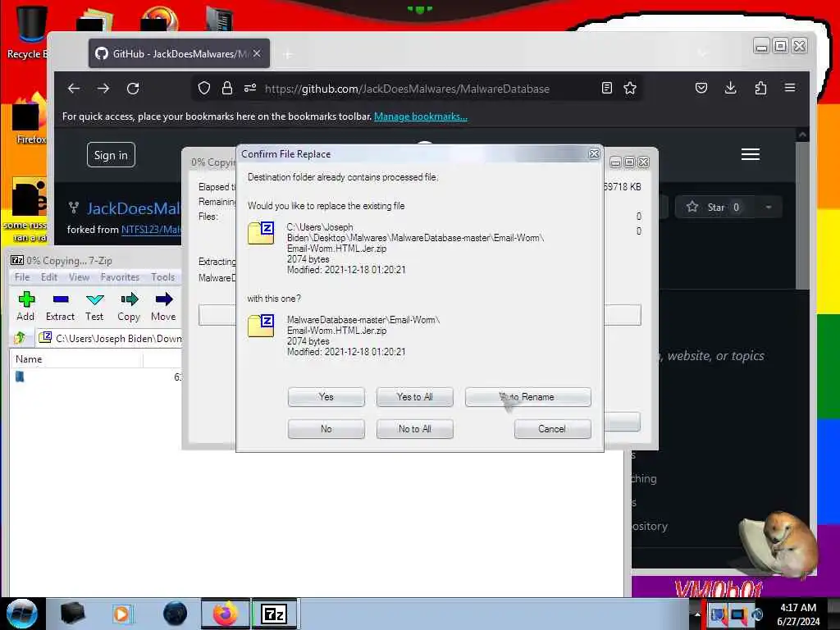Image resolution: width=840 pixels, height=630 pixels.
Task: Open a new Firefox tab
Action: coord(288,54)
